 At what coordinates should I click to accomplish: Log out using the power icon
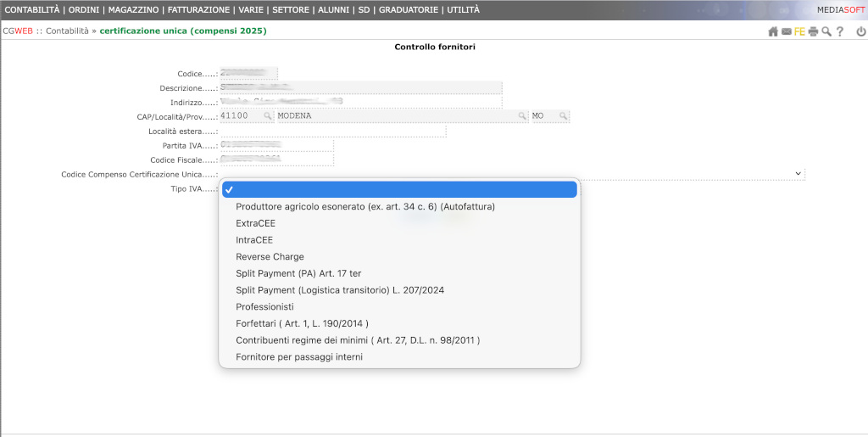[861, 32]
